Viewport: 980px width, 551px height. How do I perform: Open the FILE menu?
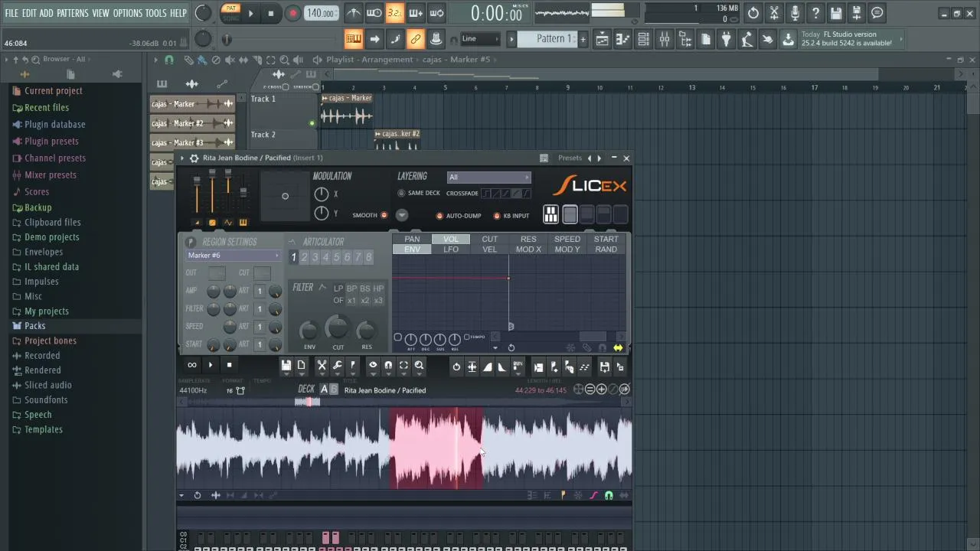[11, 13]
